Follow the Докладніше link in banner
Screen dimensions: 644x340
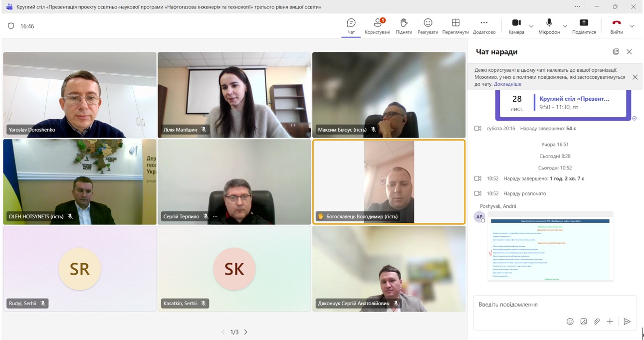(x=507, y=84)
